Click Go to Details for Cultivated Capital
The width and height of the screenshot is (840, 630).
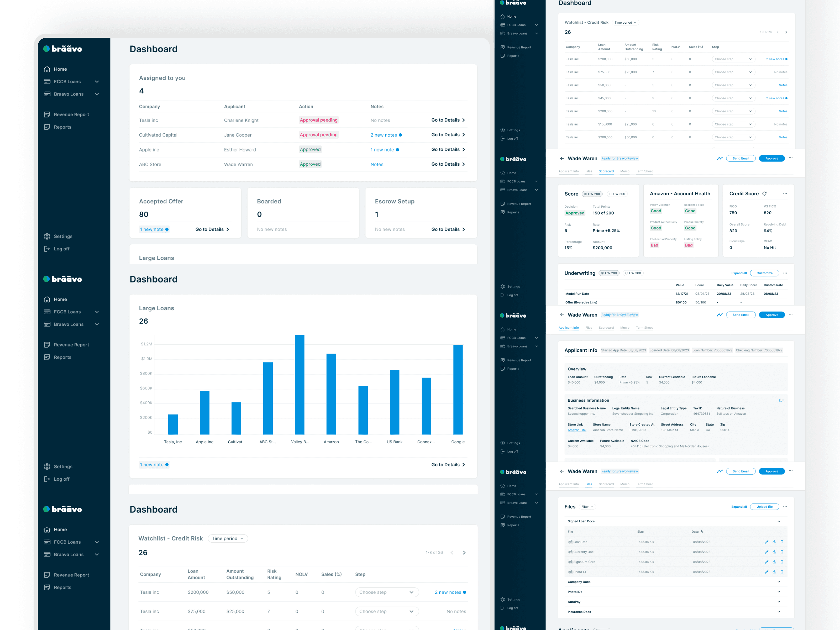[x=448, y=135]
